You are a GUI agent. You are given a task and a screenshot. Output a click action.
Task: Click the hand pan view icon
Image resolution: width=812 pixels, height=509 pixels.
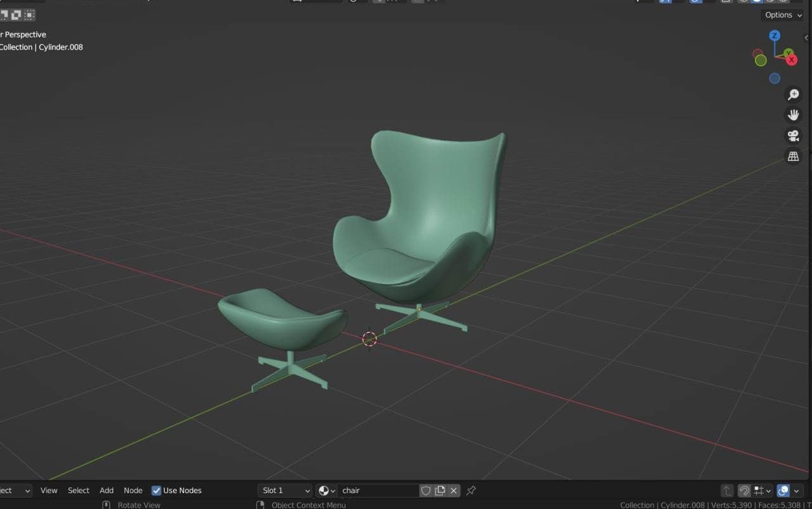pos(793,115)
